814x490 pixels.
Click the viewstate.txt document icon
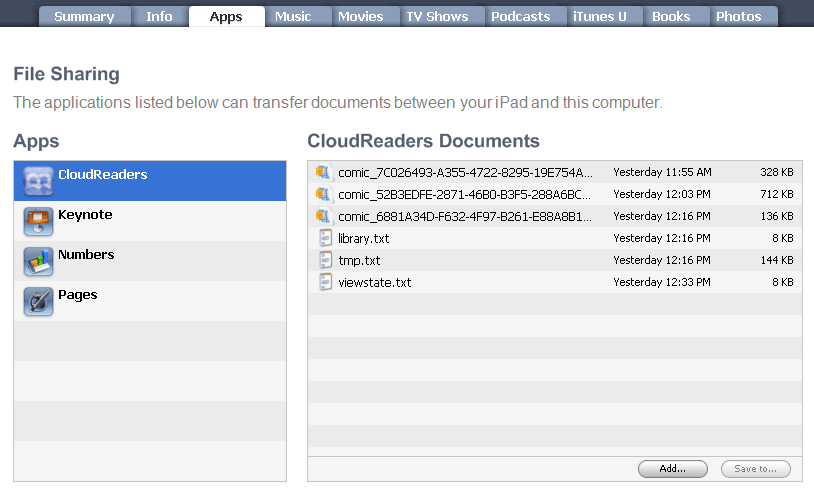[x=325, y=282]
